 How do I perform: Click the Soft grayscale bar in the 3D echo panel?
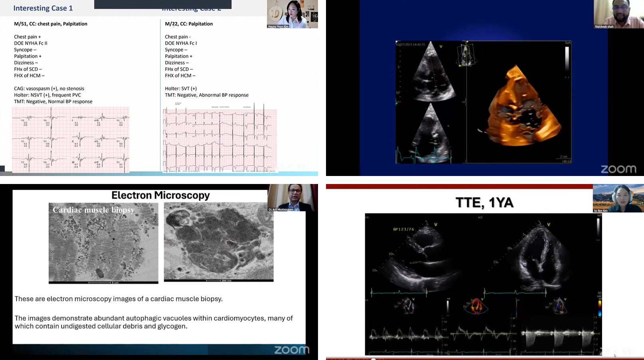pyautogui.click(x=567, y=57)
